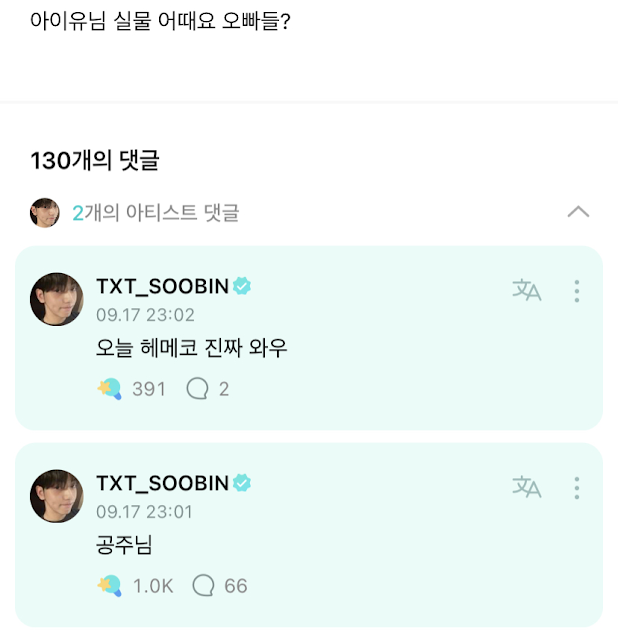Click TXT_SOOBIN username on 23:01 comment
Image resolution: width=618 pixels, height=640 pixels.
(162, 483)
